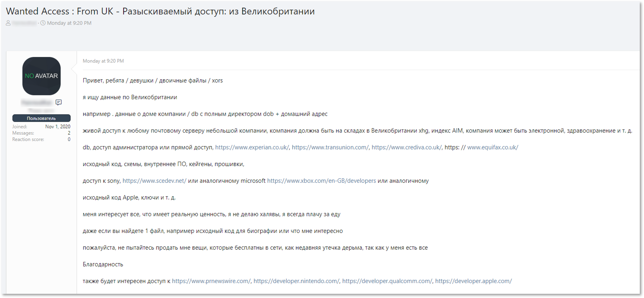Click the Wanted Access thread title

point(160,11)
